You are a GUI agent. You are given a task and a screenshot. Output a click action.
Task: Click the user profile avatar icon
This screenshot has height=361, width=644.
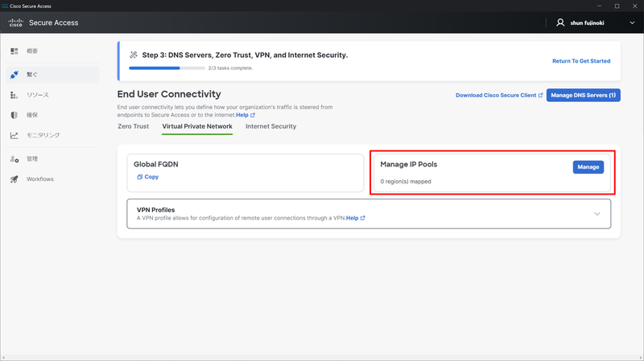click(560, 23)
